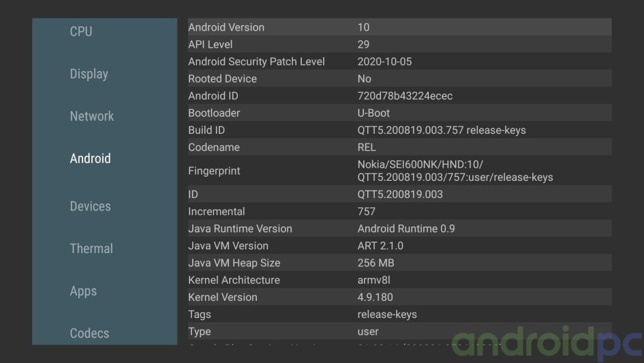Click the API Level row
The width and height of the screenshot is (644, 363).
tap(399, 44)
